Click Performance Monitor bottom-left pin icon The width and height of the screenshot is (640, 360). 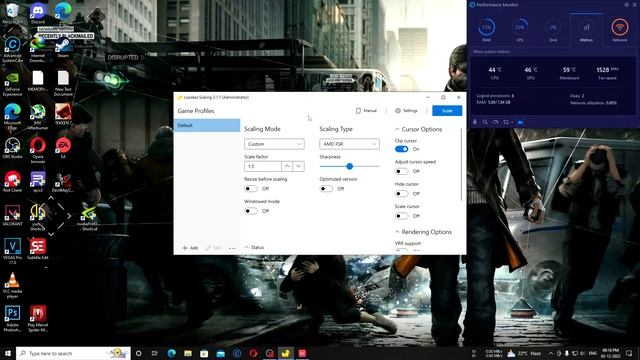click(475, 122)
